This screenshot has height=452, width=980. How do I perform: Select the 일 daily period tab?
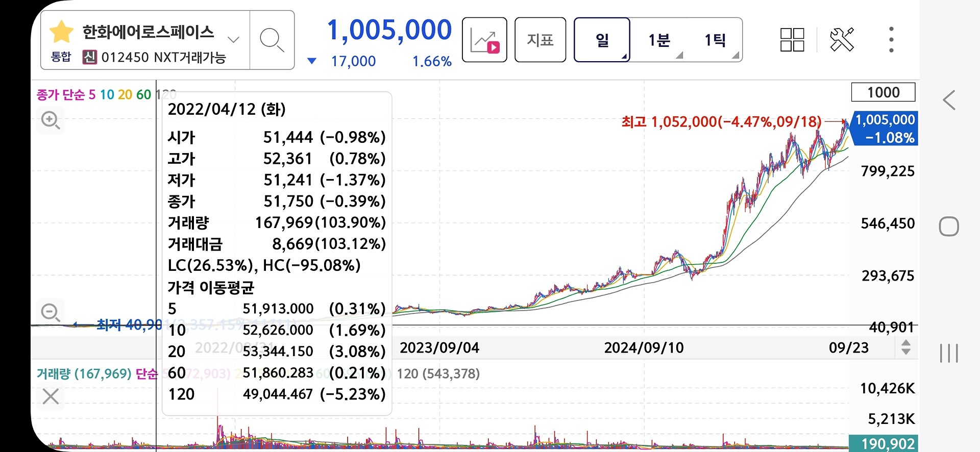602,40
